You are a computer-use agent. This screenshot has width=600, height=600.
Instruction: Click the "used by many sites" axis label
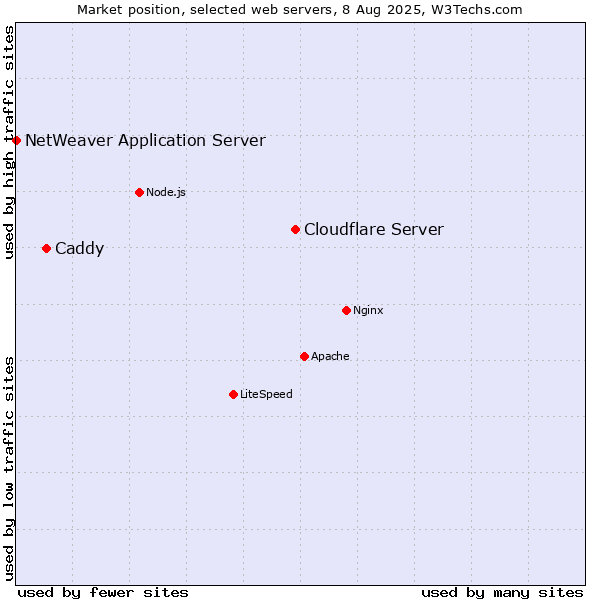(502, 593)
